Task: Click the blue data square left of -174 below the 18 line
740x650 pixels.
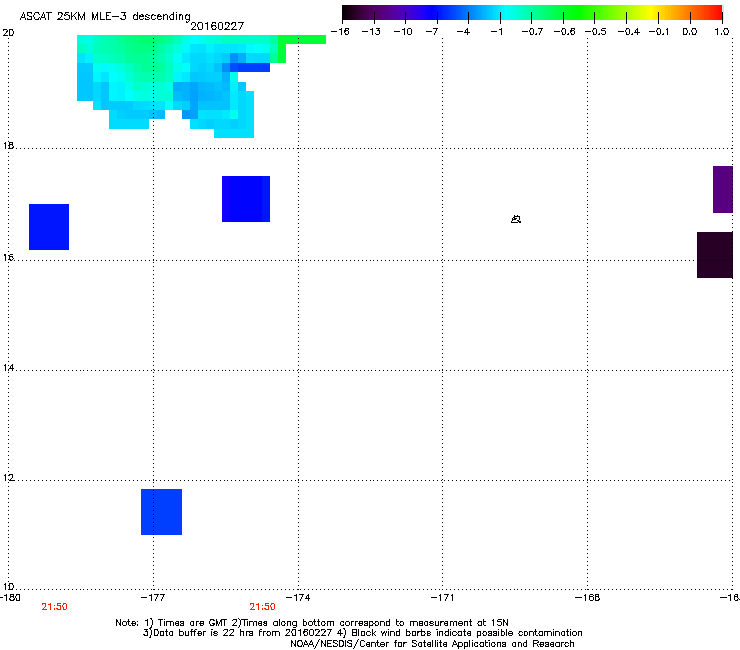Action: point(246,199)
